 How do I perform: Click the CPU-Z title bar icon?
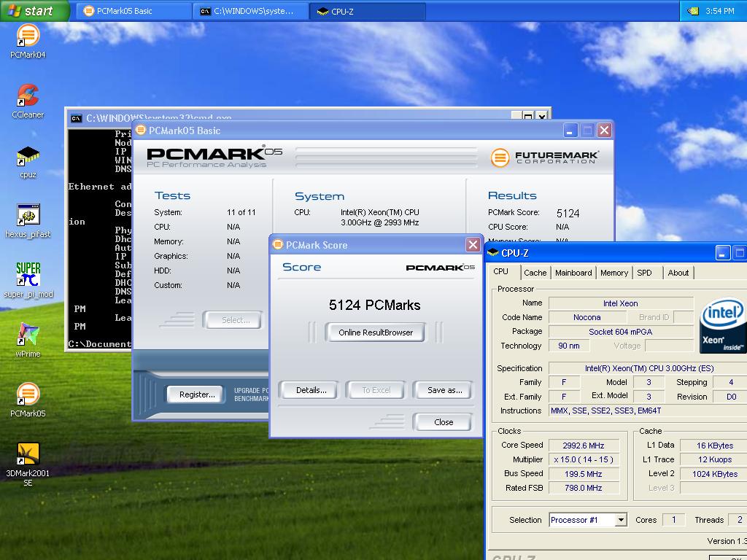tap(492, 252)
